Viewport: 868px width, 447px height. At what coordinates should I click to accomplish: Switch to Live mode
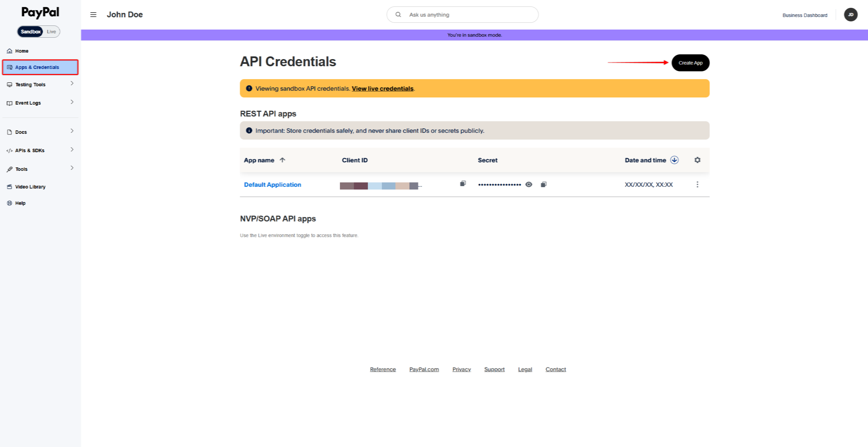tap(51, 32)
